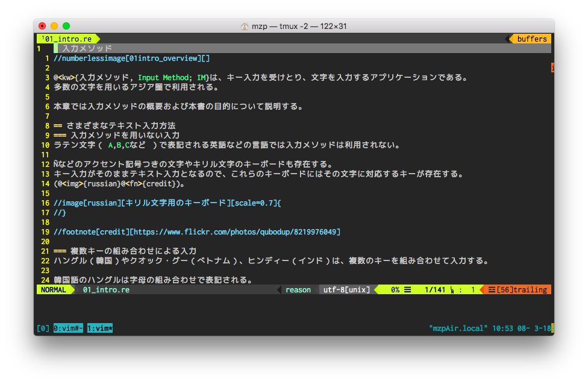Click the //image[russian] line 16

point(167,203)
